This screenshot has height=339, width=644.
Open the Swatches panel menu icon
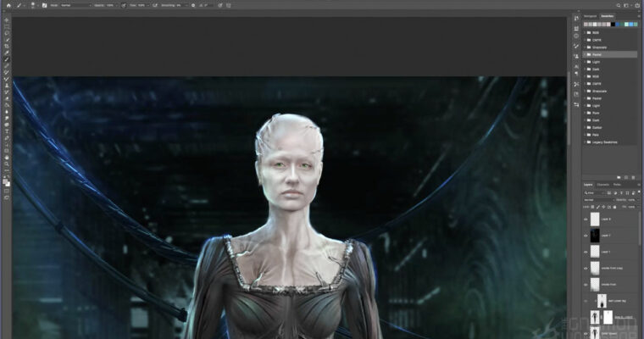click(639, 16)
